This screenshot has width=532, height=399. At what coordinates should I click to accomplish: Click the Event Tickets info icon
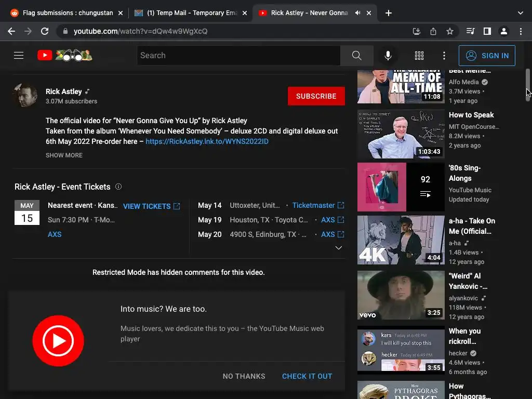coord(118,187)
